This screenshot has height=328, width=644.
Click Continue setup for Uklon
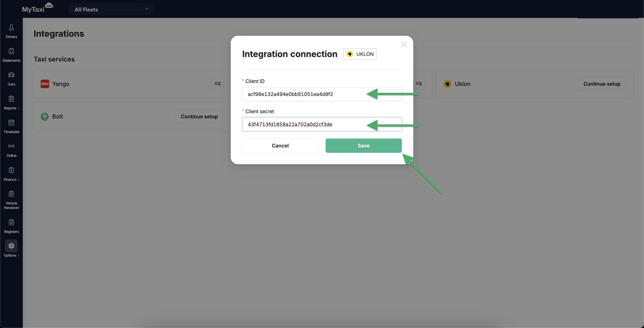coord(602,84)
